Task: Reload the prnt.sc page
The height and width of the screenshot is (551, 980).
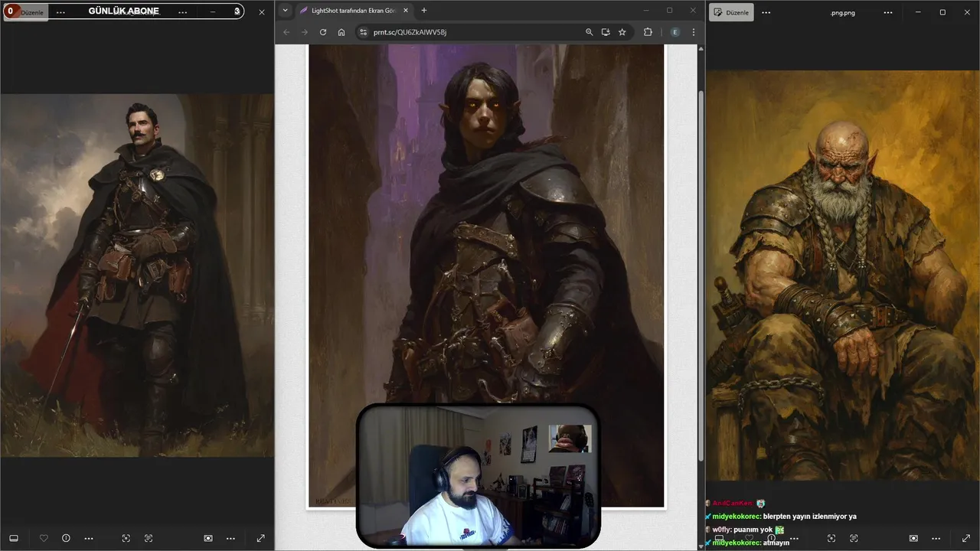Action: pyautogui.click(x=323, y=32)
